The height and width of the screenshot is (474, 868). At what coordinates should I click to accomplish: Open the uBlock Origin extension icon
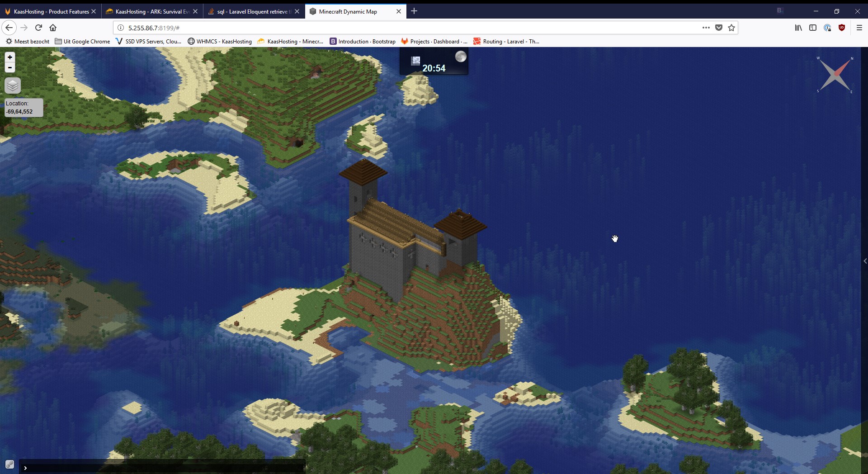841,28
